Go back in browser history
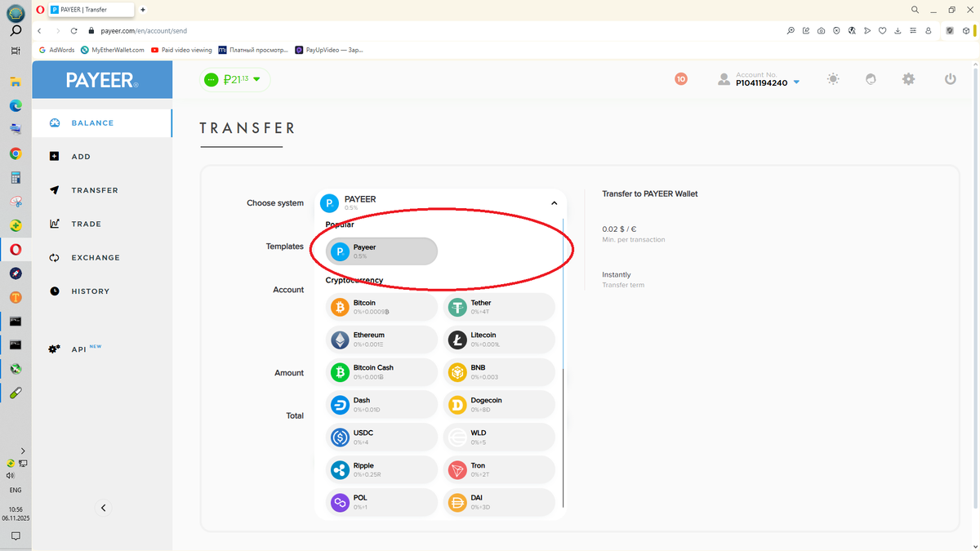 point(40,30)
